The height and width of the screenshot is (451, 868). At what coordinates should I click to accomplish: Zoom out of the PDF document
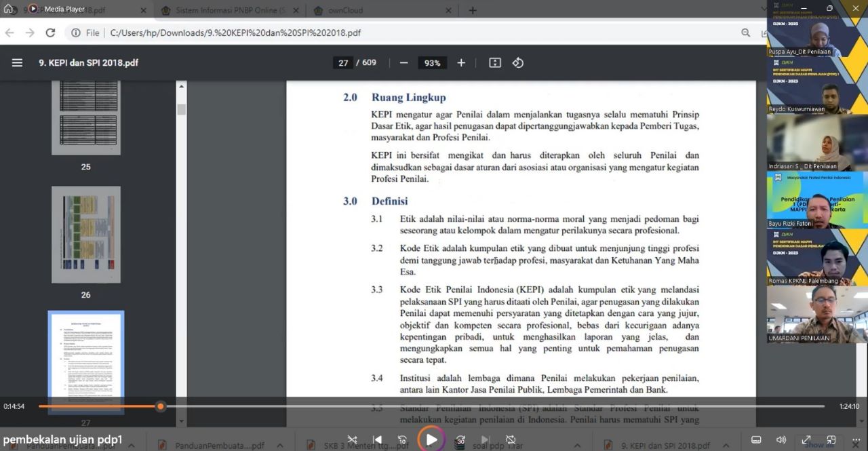[x=404, y=63]
